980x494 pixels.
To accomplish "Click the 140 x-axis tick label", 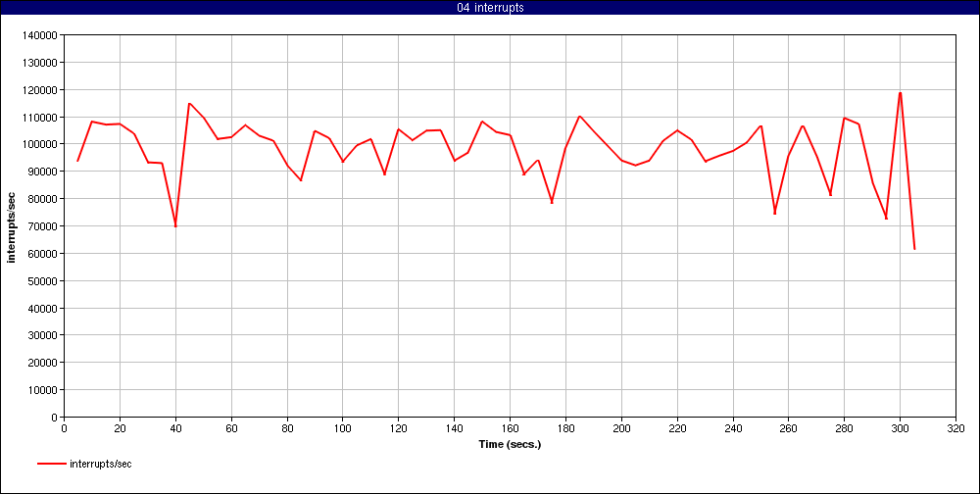I will coord(455,429).
